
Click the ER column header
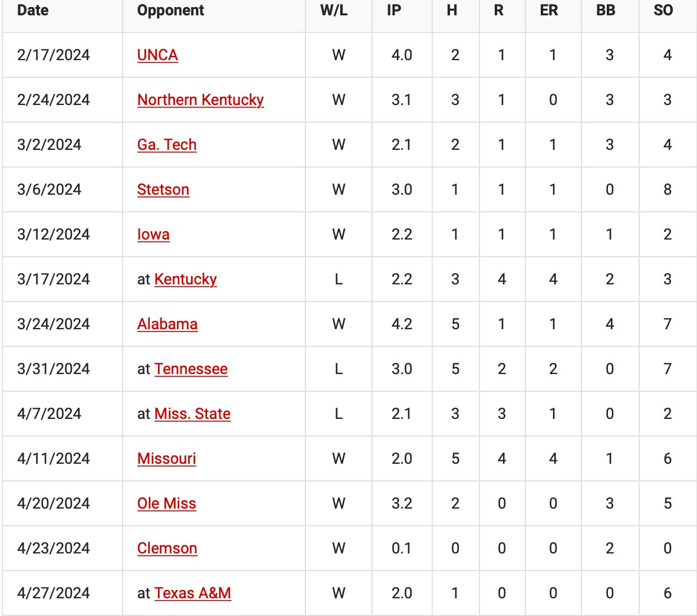549,11
